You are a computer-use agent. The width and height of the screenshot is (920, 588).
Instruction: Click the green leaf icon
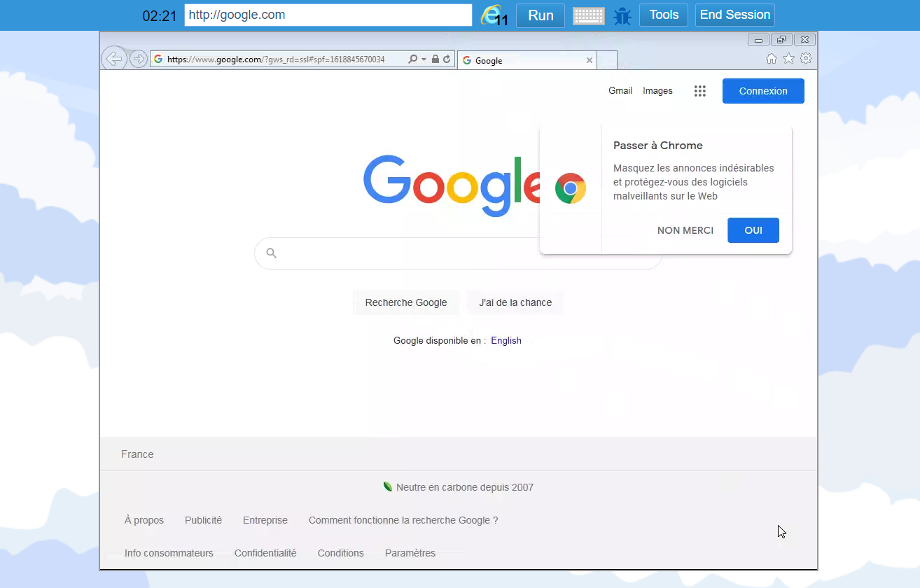pyautogui.click(x=388, y=486)
